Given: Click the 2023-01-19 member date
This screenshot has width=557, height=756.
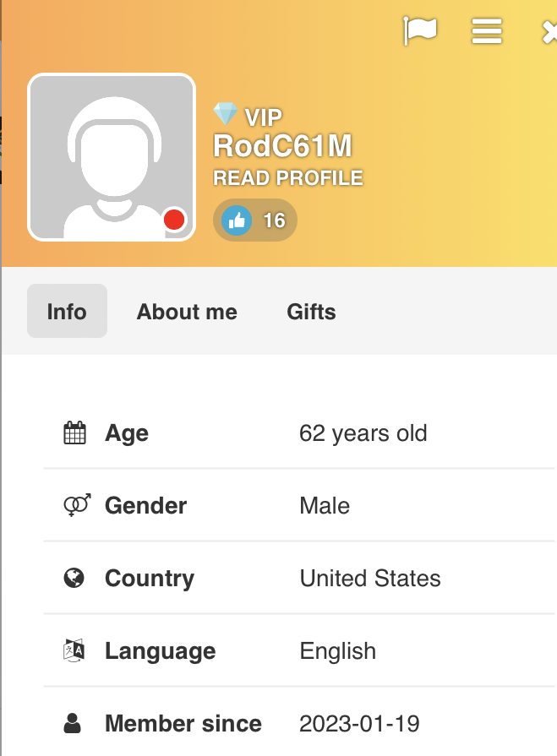Looking at the screenshot, I should (360, 724).
